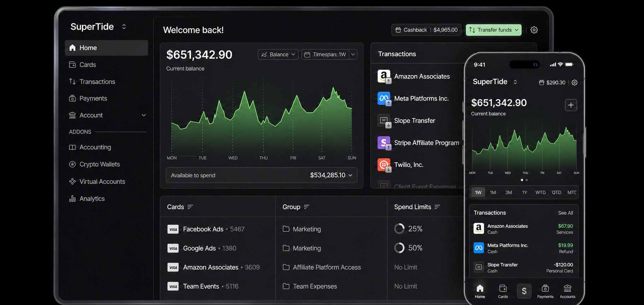
Task: Select the 1Y timespan tab on phone
Action: 525,192
